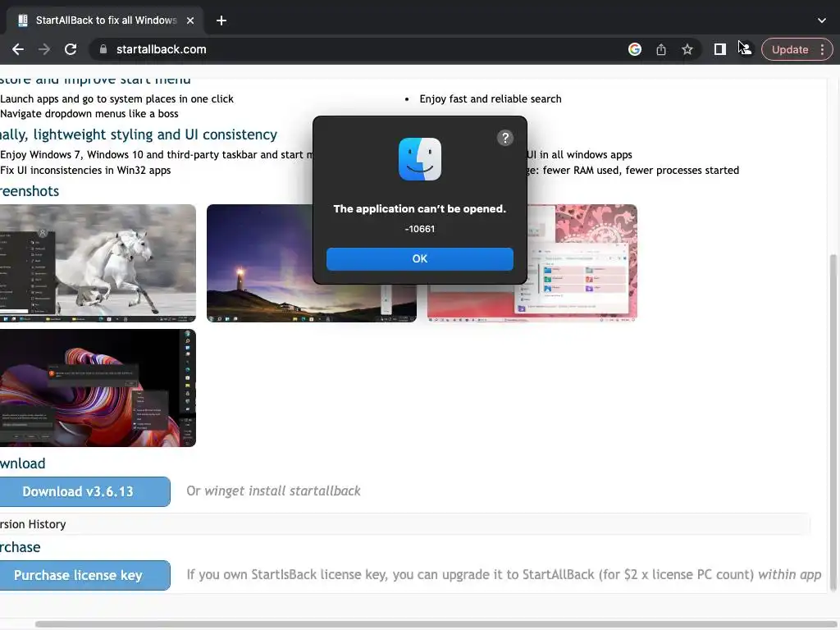This screenshot has width=840, height=630.
Task: Open Chrome three-dot menu
Action: click(x=822, y=49)
